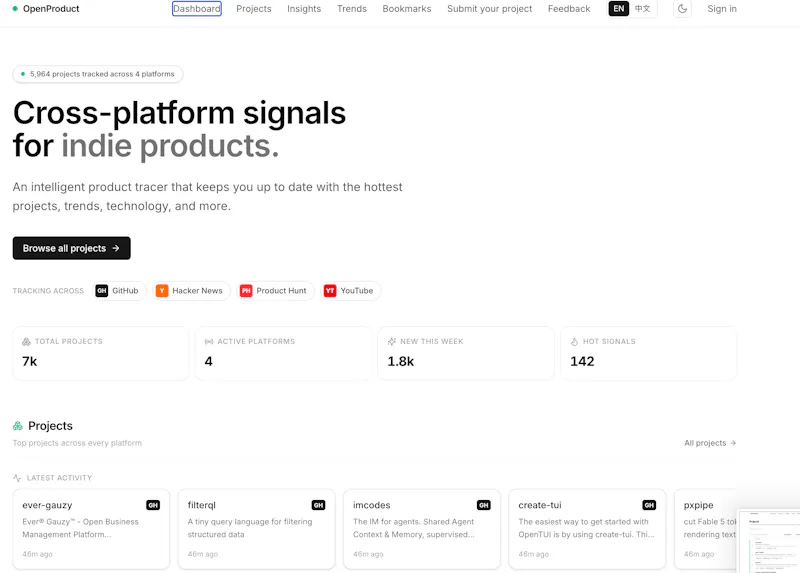Viewport: 800px width, 573px height.
Task: Open the imcodes project card
Action: point(421,529)
